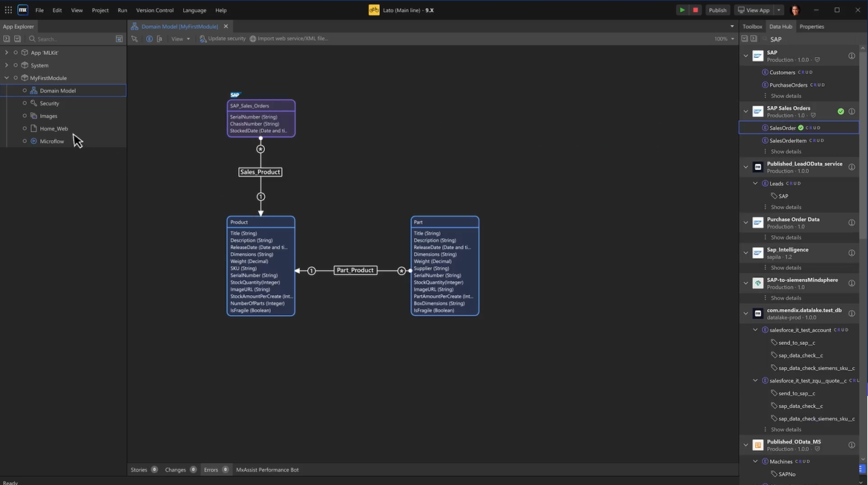Switch to the Toolbox tab

click(752, 27)
